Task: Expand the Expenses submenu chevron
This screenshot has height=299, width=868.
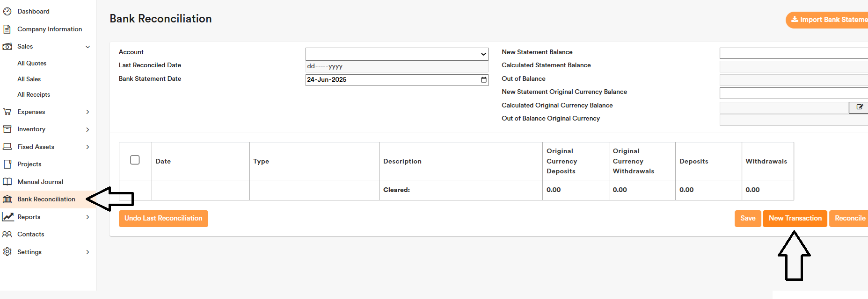Action: [88, 112]
